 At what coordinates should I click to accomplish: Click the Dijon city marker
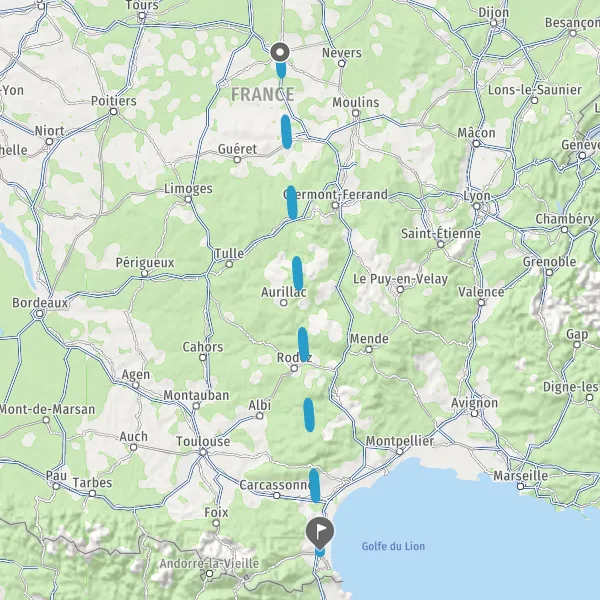tap(494, 23)
